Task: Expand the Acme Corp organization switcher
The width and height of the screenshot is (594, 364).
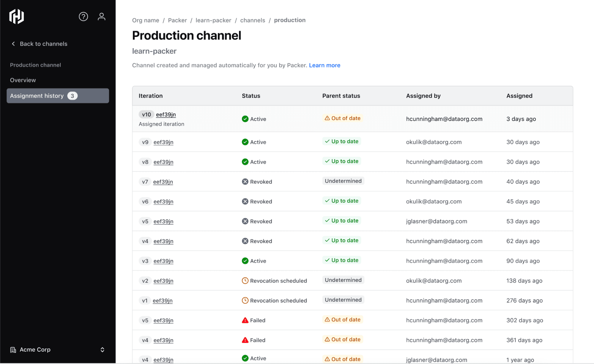Action: pyautogui.click(x=102, y=350)
